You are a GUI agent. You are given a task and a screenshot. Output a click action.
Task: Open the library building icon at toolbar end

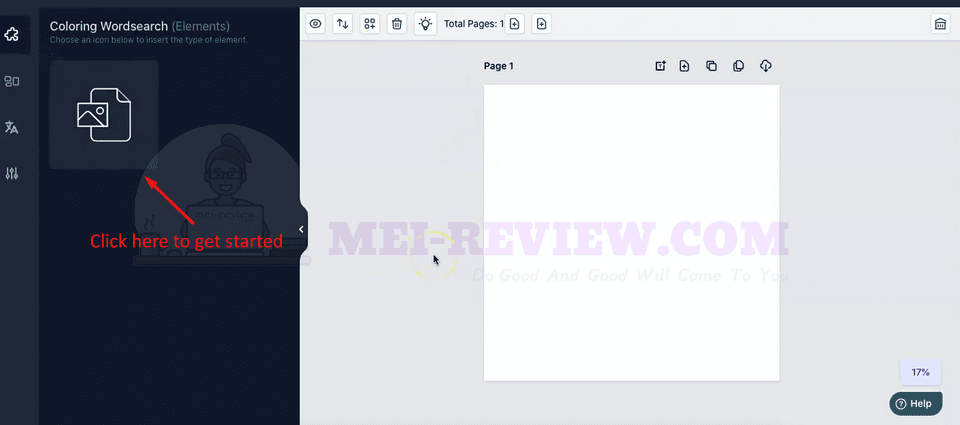pos(940,24)
